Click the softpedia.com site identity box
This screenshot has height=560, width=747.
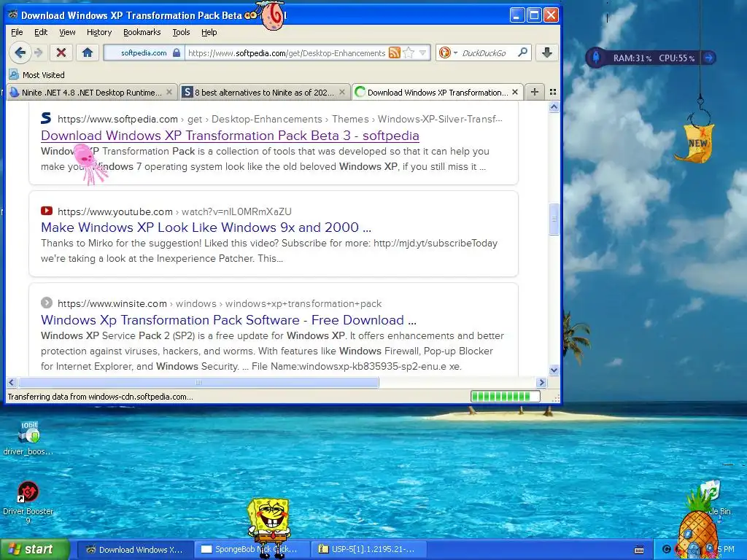144,52
